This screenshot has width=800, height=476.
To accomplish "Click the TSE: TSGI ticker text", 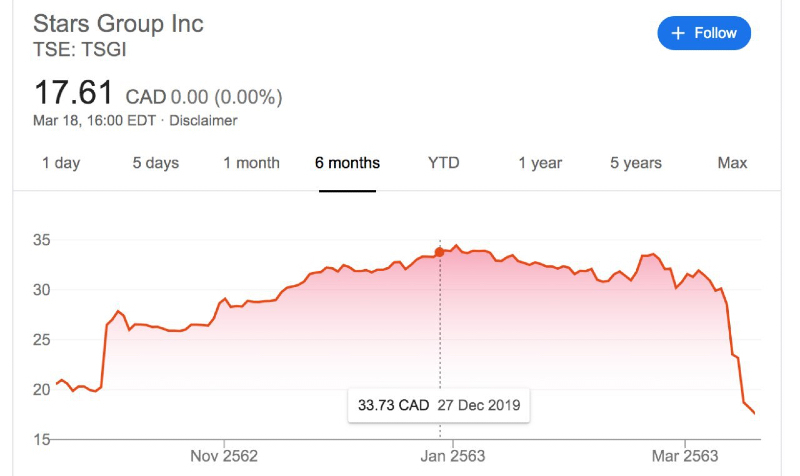I will [78, 49].
